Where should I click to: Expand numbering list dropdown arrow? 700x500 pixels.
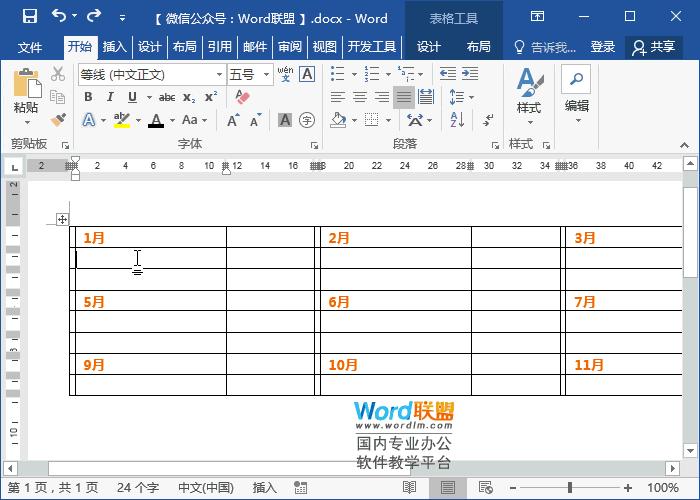click(x=388, y=74)
